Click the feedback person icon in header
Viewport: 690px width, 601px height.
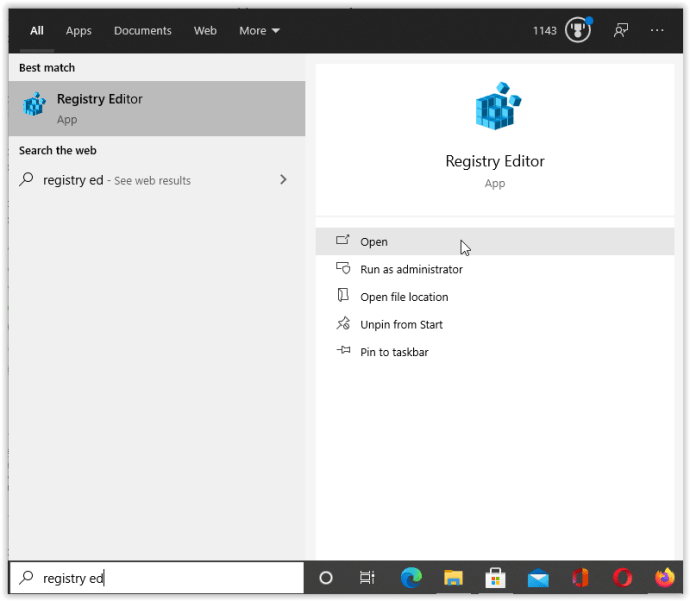point(621,30)
